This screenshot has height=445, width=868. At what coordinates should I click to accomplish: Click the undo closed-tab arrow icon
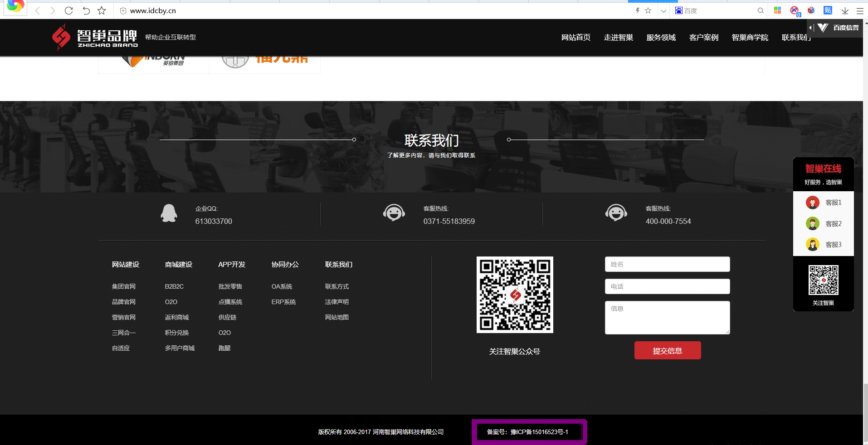[86, 10]
